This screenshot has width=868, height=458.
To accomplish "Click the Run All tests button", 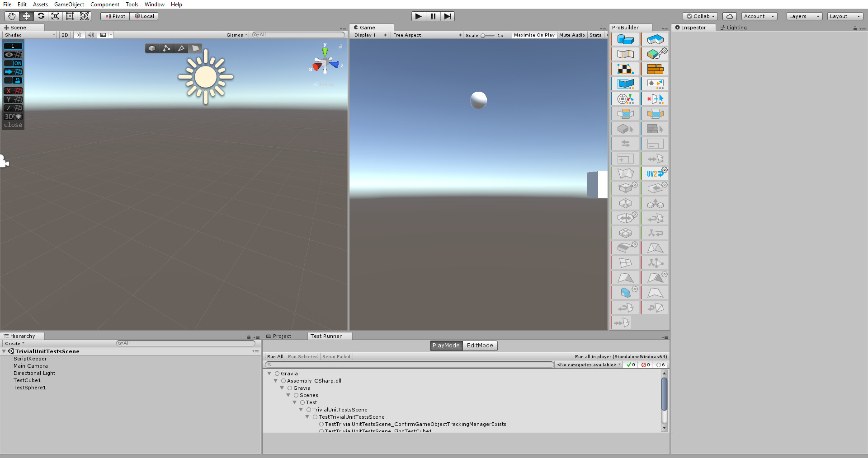I will coord(275,357).
